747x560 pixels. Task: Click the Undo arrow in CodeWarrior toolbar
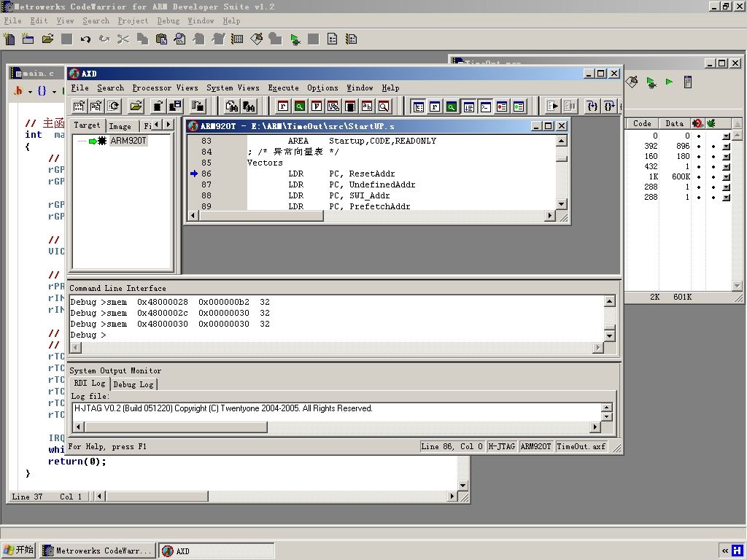coord(85,39)
